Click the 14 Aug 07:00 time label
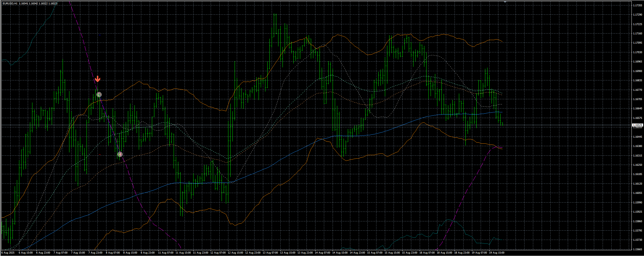 [322, 253]
